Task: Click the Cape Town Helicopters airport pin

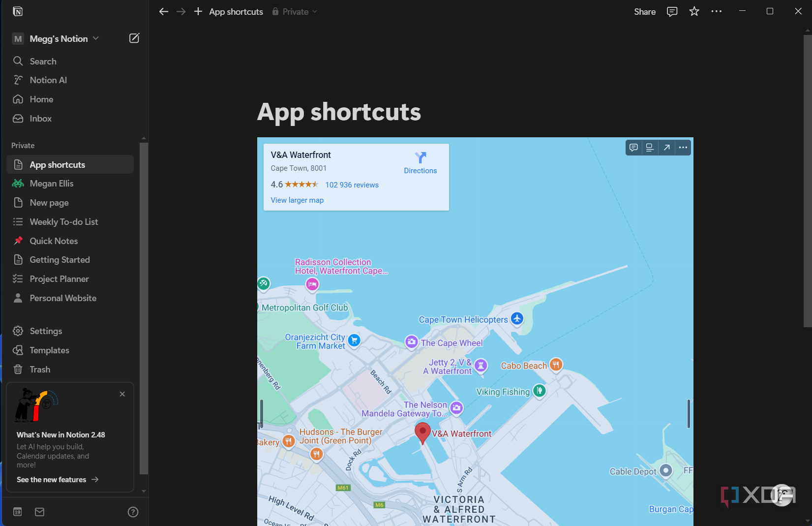Action: pyautogui.click(x=517, y=319)
